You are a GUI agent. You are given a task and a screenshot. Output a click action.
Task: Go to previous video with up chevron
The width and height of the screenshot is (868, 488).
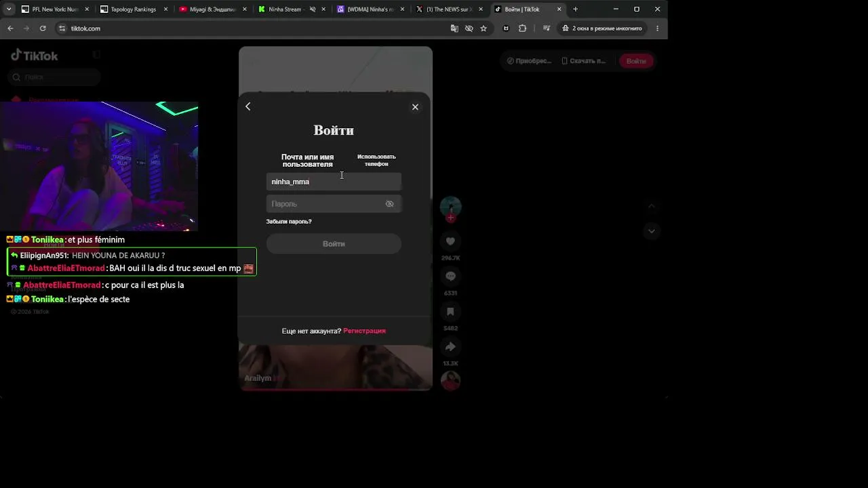coord(651,206)
